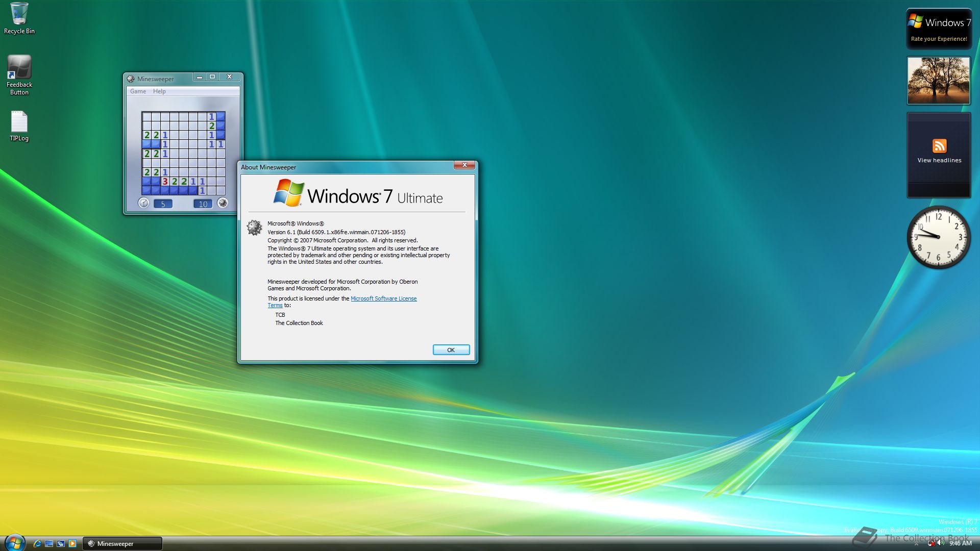Image resolution: width=980 pixels, height=551 pixels.
Task: Click OK in About Minesweeper dialog
Action: [x=451, y=350]
